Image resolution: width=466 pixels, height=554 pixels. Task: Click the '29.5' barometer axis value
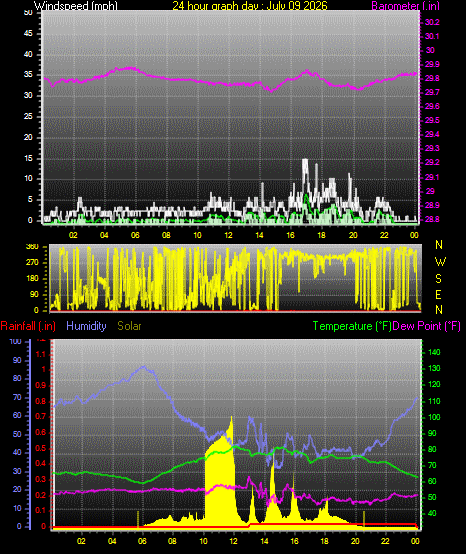[432, 120]
